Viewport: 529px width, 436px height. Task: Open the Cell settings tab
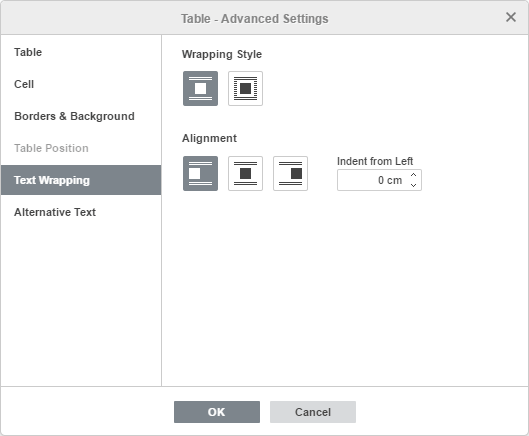(x=81, y=84)
